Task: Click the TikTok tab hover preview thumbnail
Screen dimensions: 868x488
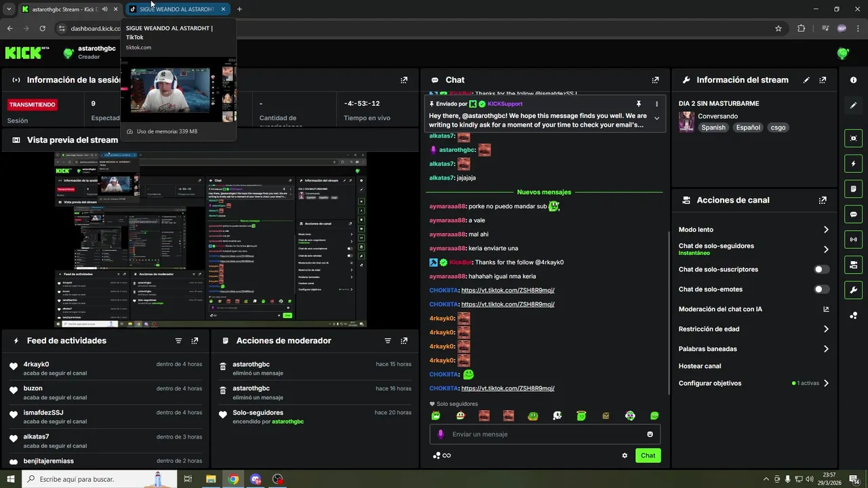Action: [178, 89]
